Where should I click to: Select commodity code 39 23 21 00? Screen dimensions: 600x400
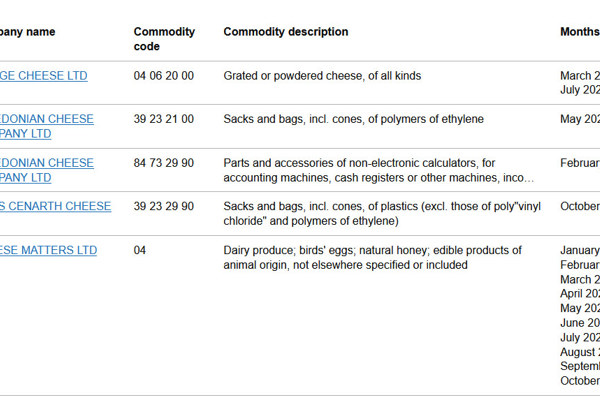[164, 119]
